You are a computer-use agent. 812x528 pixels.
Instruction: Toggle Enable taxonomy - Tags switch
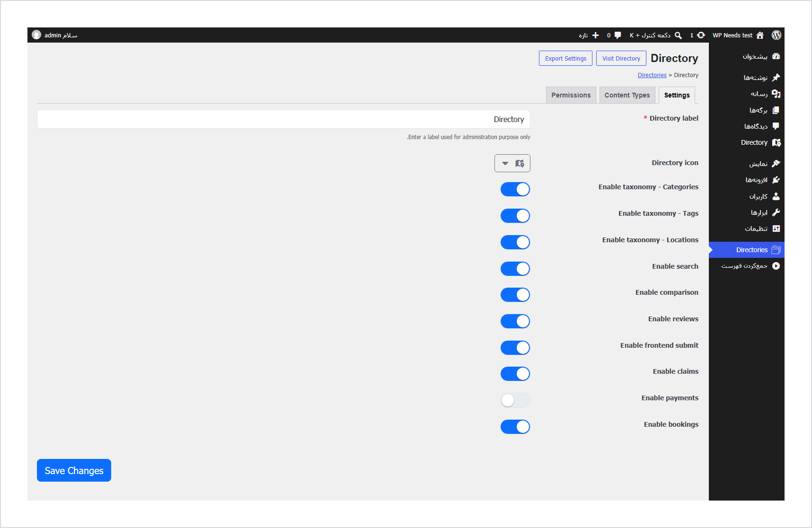click(515, 216)
